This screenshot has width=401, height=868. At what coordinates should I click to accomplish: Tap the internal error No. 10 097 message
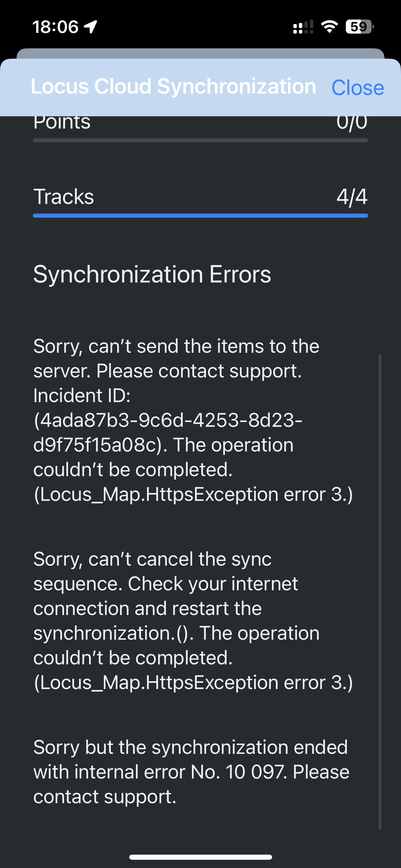click(191, 772)
